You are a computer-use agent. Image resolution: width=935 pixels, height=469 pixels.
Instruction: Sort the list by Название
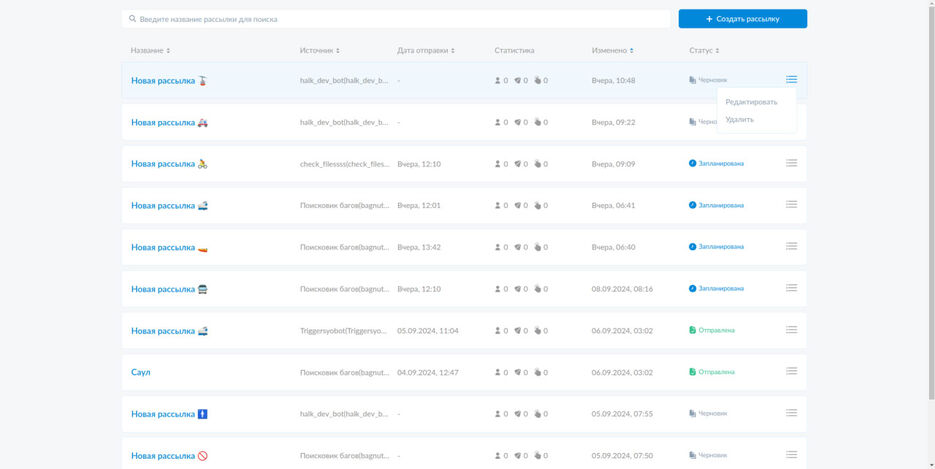pos(150,51)
